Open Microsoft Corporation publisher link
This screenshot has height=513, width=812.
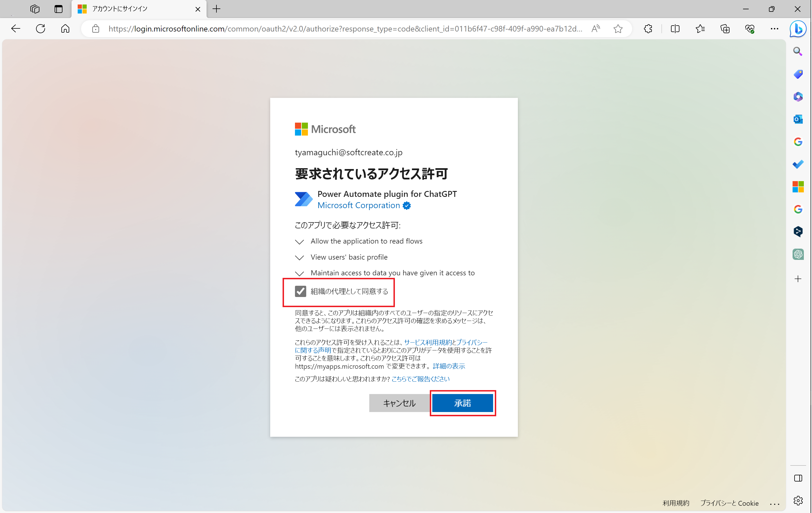[359, 205]
